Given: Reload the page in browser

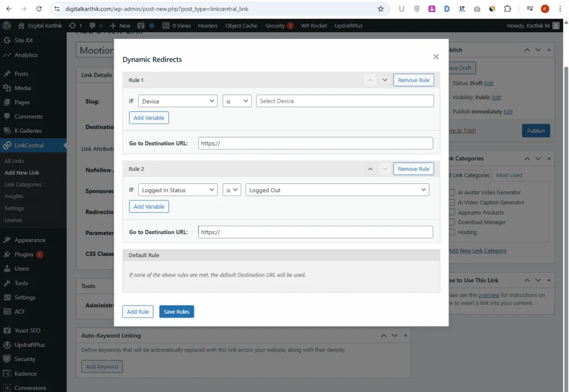Looking at the screenshot, I should 39,9.
